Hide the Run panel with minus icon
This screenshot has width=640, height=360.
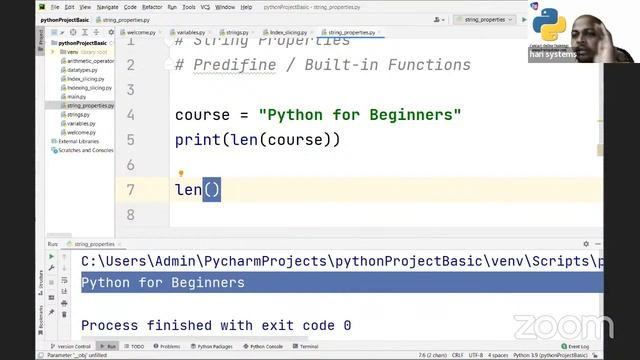click(x=598, y=244)
